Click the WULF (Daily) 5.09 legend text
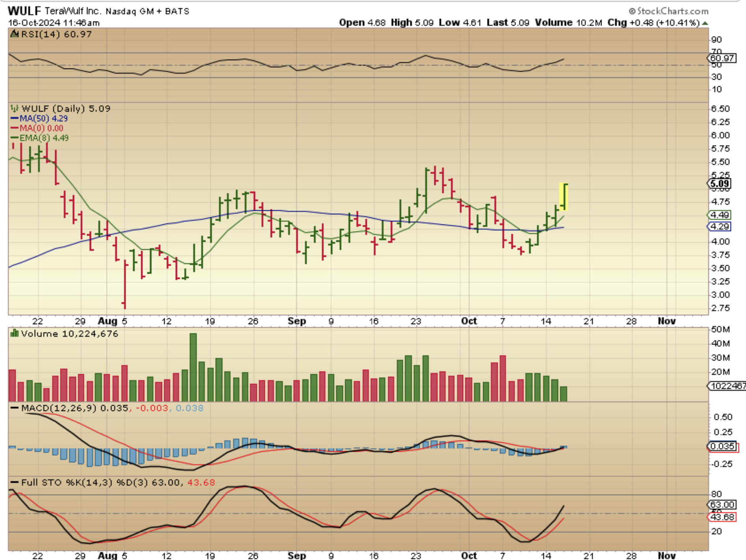Image resolution: width=746 pixels, height=560 pixels. 66,108
